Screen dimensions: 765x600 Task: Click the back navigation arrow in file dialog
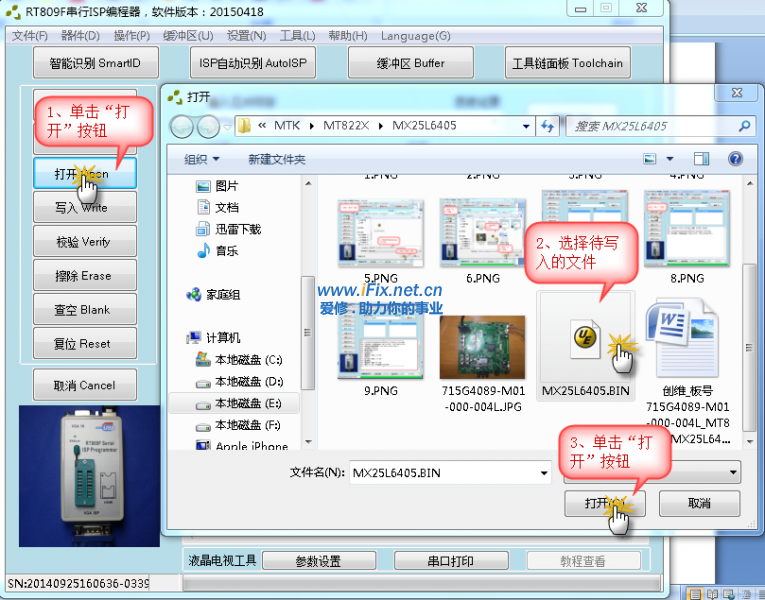(x=182, y=127)
